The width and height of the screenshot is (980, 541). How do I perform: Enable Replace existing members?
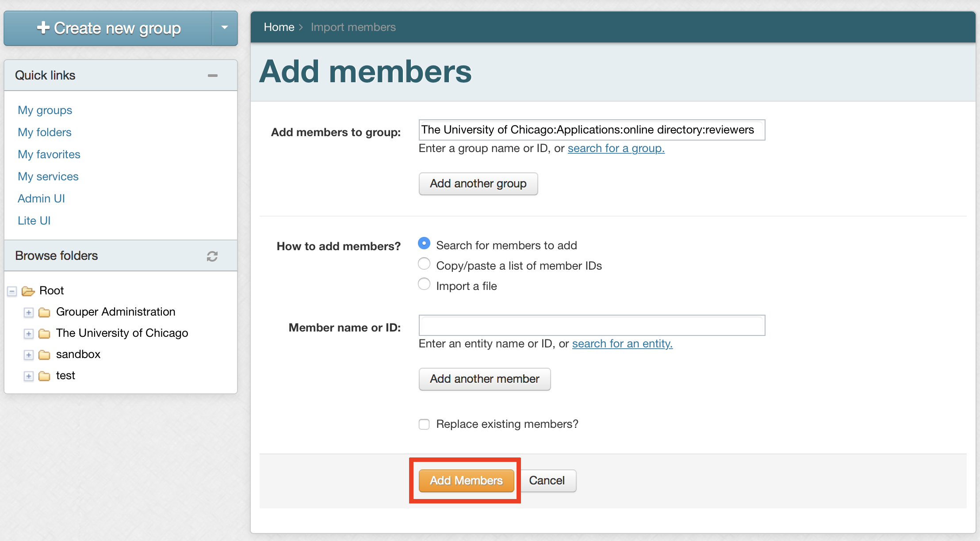[x=424, y=424]
